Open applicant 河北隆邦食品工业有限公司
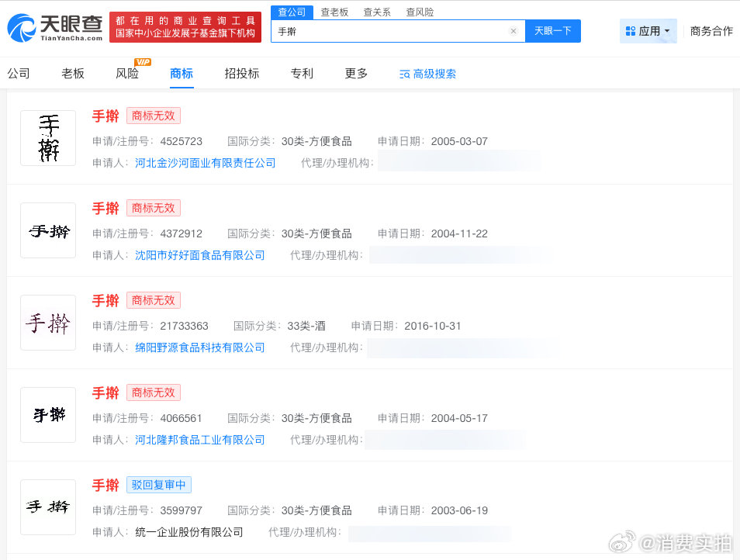Viewport: 740px width, 560px height. [199, 441]
